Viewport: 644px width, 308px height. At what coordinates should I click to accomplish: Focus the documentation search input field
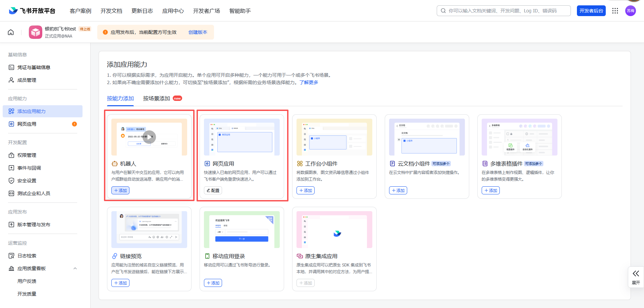(x=506, y=11)
